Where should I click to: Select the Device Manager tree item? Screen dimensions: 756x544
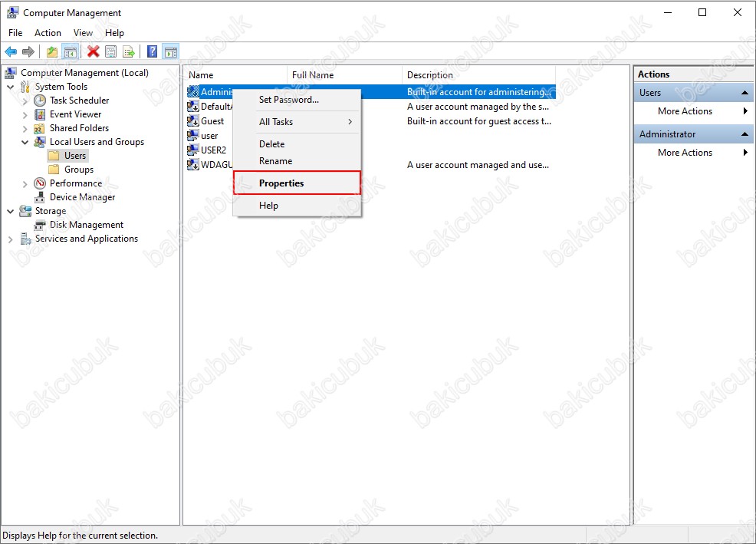click(x=83, y=197)
